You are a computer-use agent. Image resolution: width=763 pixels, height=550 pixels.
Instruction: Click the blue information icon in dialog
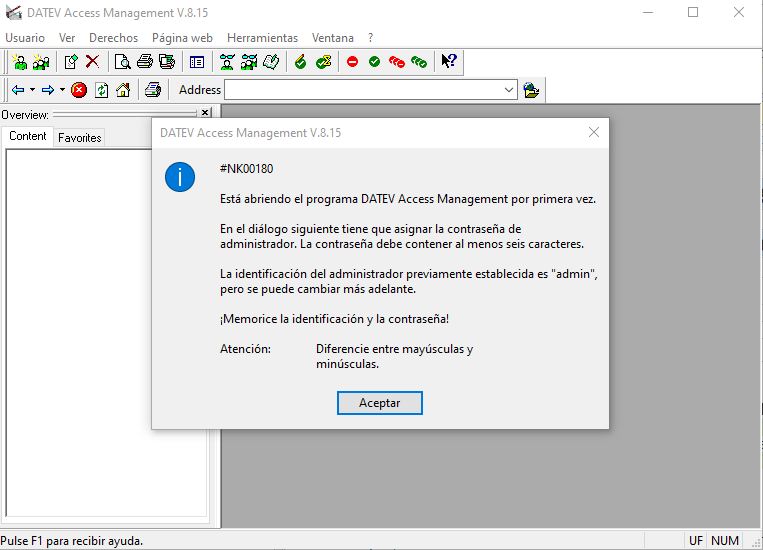(180, 177)
